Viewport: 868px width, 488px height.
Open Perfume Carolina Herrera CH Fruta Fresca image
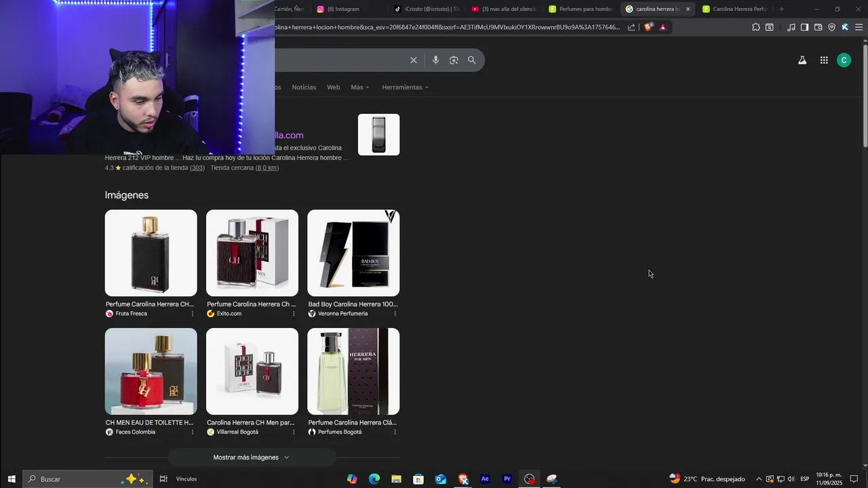(151, 253)
